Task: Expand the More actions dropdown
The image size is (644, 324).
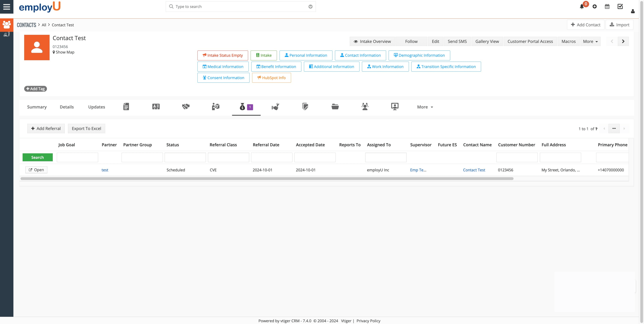Action: (x=590, y=41)
